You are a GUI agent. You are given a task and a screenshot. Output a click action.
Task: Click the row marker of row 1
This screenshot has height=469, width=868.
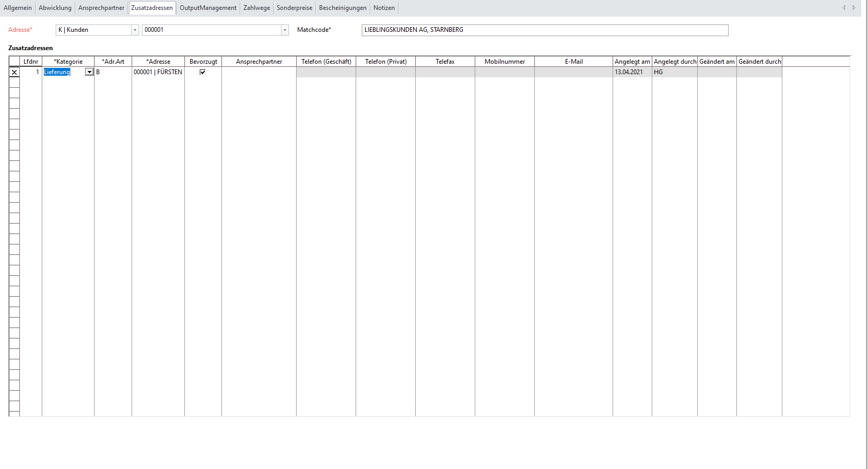pos(14,72)
